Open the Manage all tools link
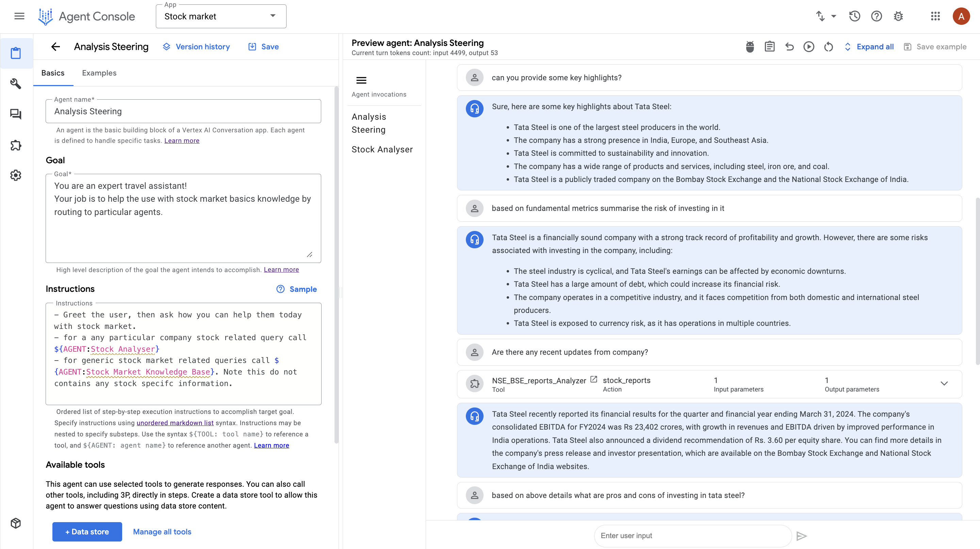 pyautogui.click(x=162, y=532)
